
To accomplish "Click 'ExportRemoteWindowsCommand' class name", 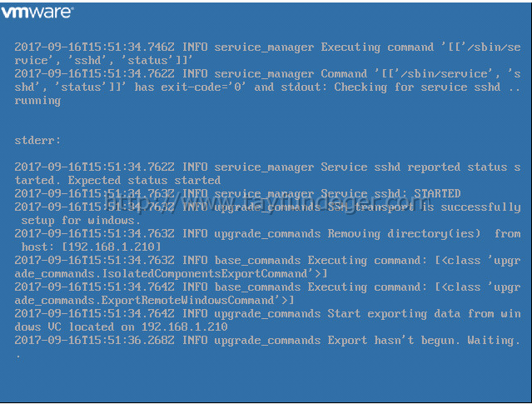I will click(187, 300).
